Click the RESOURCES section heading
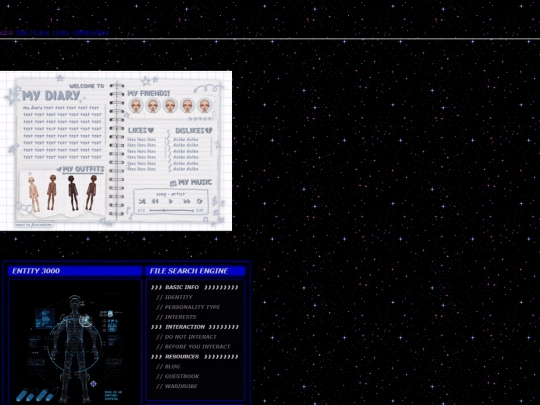Viewport: 540px width, 405px height. pyautogui.click(x=195, y=357)
